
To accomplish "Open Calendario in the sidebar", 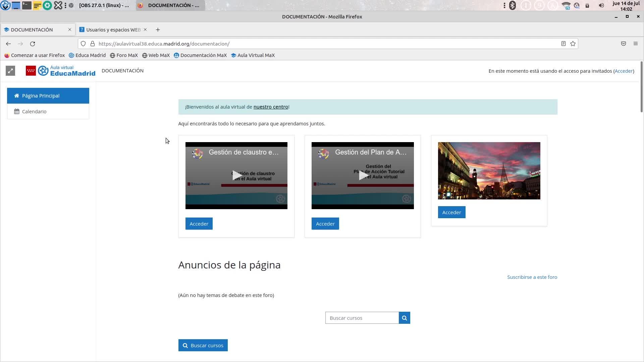I will [34, 112].
